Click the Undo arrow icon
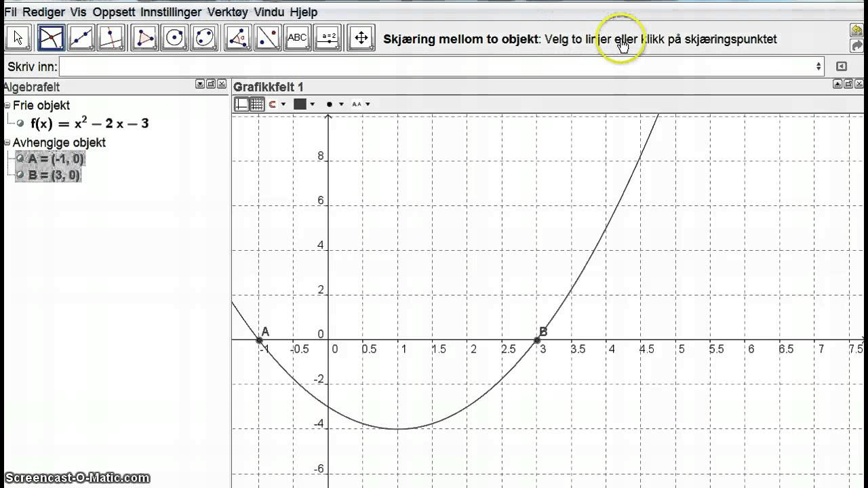This screenshot has width=868, height=488. [856, 30]
